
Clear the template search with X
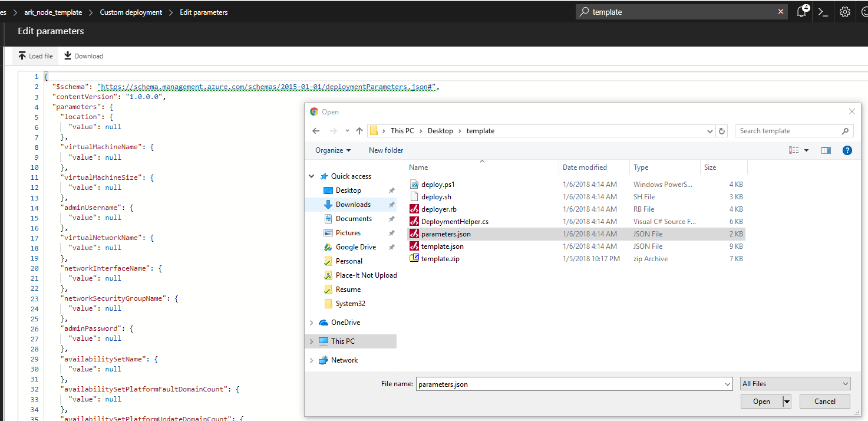[x=781, y=12]
